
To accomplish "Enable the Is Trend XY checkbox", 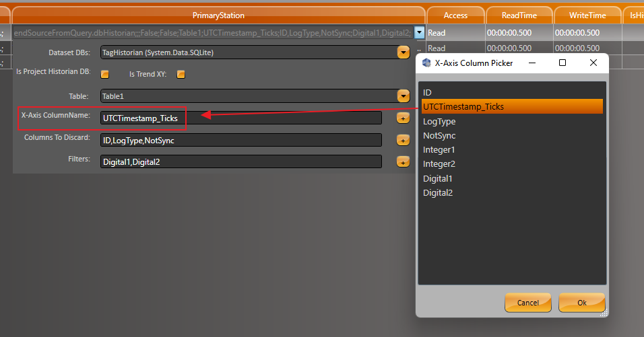I will pyautogui.click(x=181, y=74).
